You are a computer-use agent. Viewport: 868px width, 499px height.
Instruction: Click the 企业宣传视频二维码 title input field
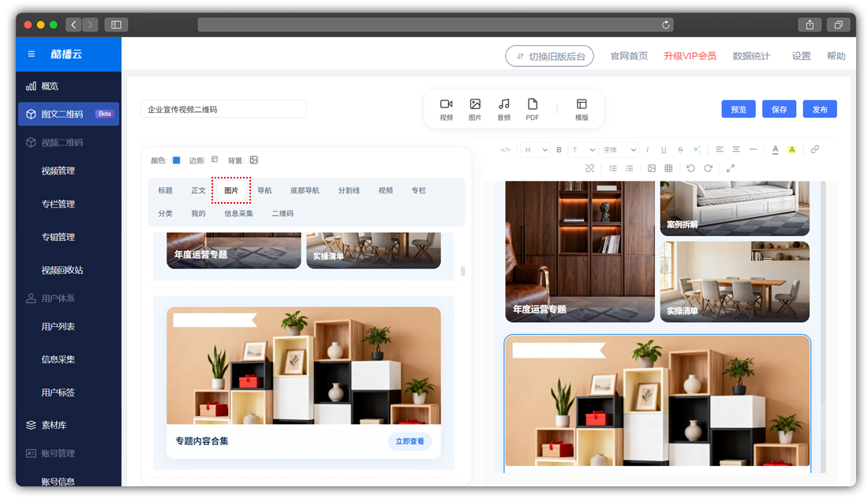point(223,110)
